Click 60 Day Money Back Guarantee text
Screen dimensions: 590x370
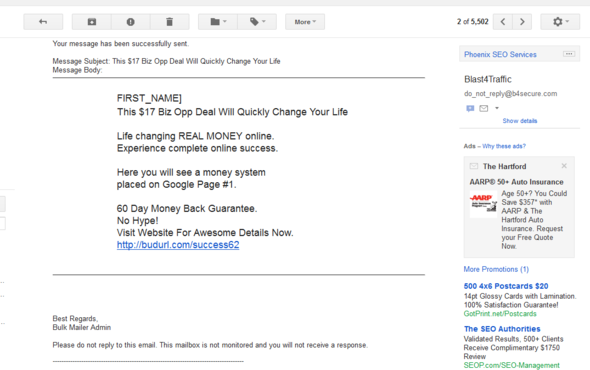click(187, 209)
